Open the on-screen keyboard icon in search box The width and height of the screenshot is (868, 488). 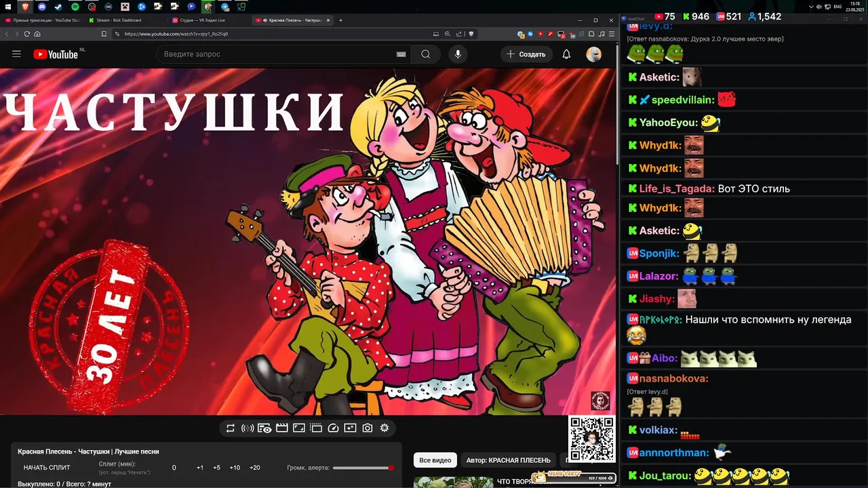coord(401,54)
